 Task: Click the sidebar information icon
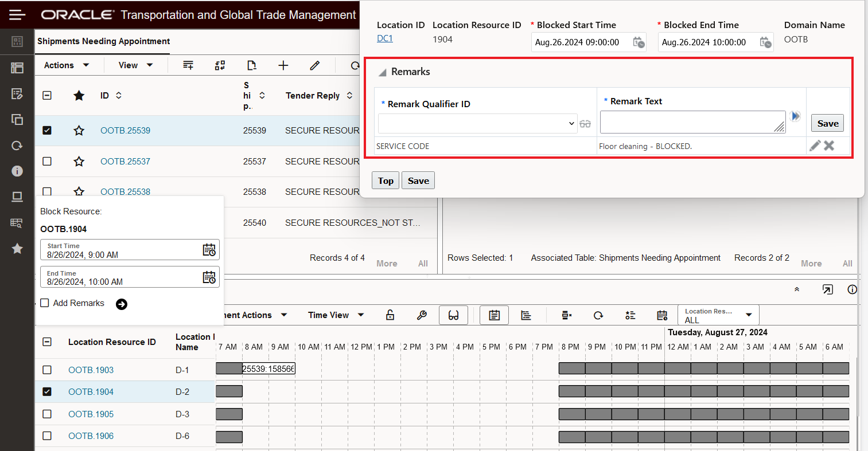[x=17, y=171]
